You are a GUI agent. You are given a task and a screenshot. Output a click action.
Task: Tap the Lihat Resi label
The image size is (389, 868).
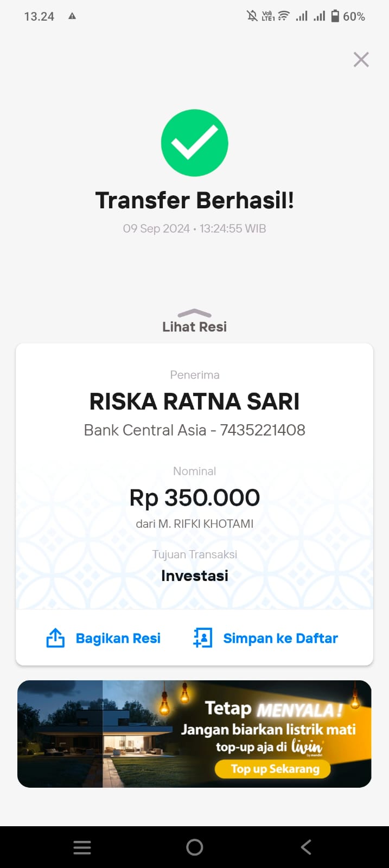194,327
